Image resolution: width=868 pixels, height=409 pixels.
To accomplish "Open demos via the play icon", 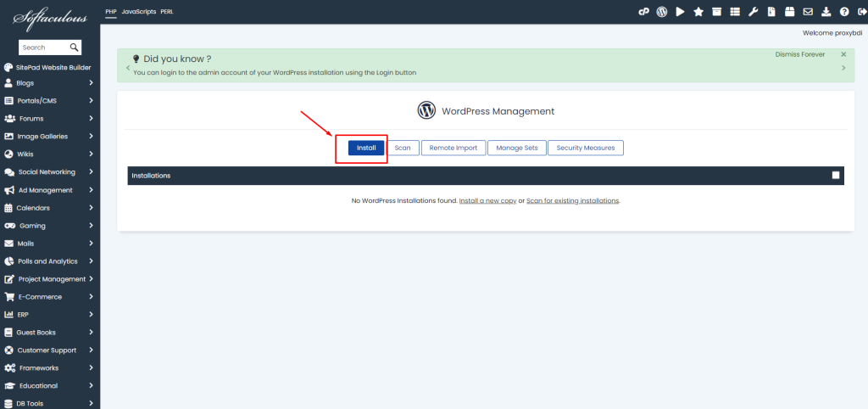I will (681, 12).
